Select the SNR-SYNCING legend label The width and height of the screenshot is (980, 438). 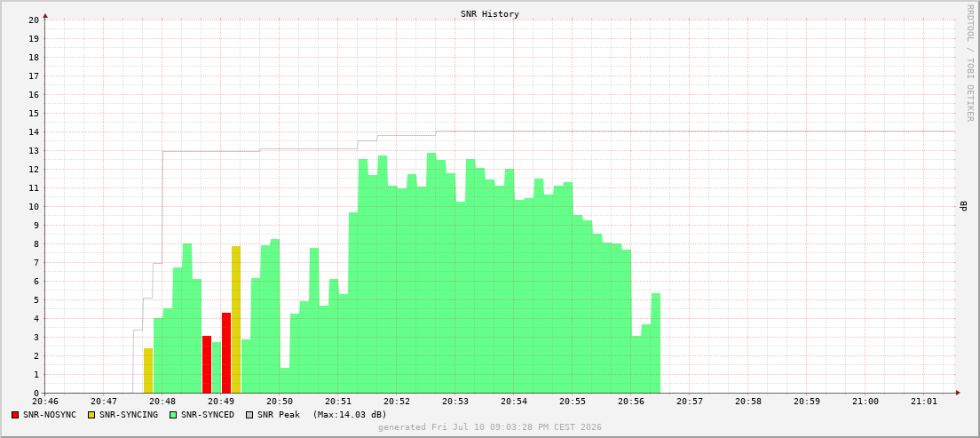pyautogui.click(x=129, y=414)
